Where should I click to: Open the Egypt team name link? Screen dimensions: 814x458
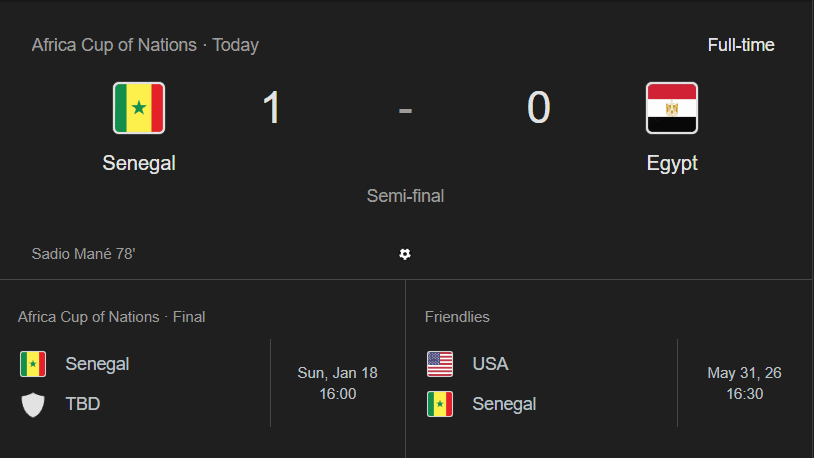pos(672,163)
